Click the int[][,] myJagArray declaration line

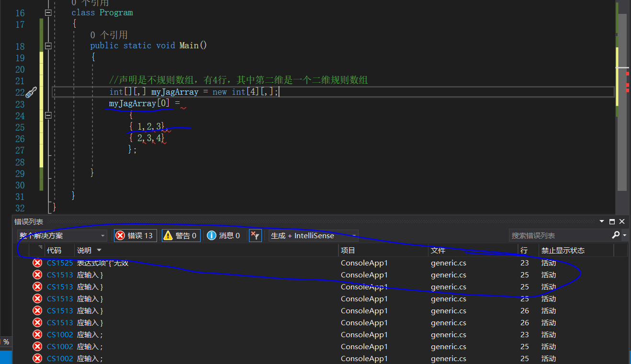point(194,92)
